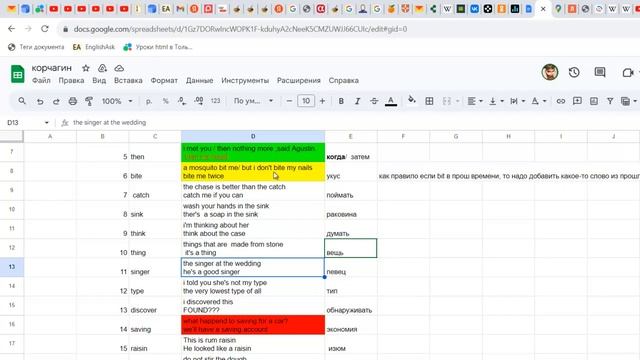
Task: Open version history clock icon
Action: (x=574, y=73)
